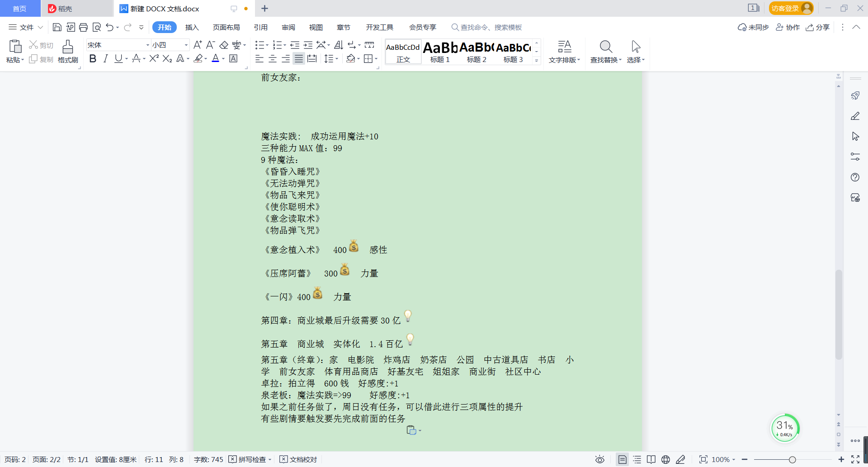Viewport: 868px width, 467px height.
Task: Click the 查找命令 search command field
Action: click(x=487, y=28)
